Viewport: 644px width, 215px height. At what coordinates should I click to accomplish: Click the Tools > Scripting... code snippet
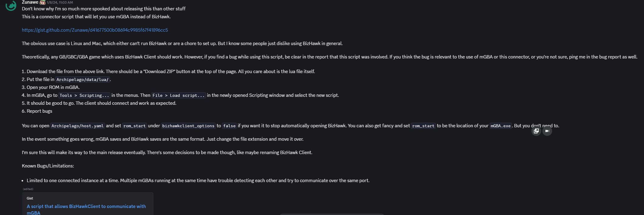point(84,95)
